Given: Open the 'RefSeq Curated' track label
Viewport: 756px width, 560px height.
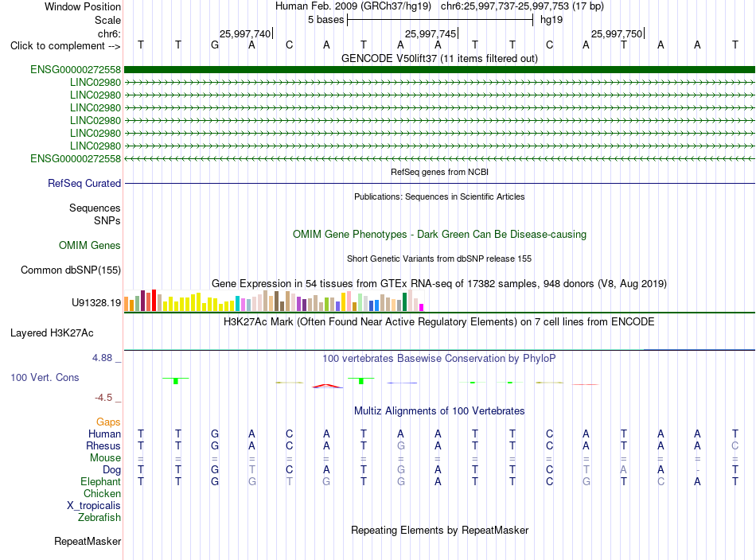Looking at the screenshot, I should click(x=84, y=183).
